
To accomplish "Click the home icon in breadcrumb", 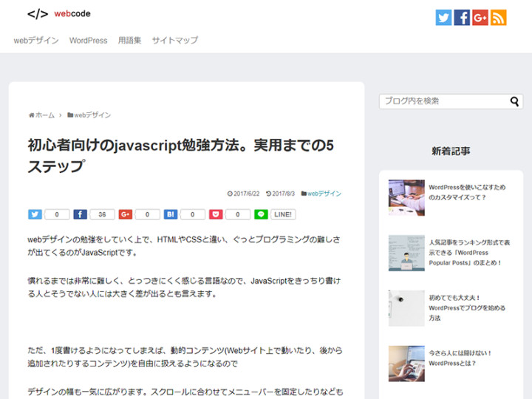I will (31, 115).
